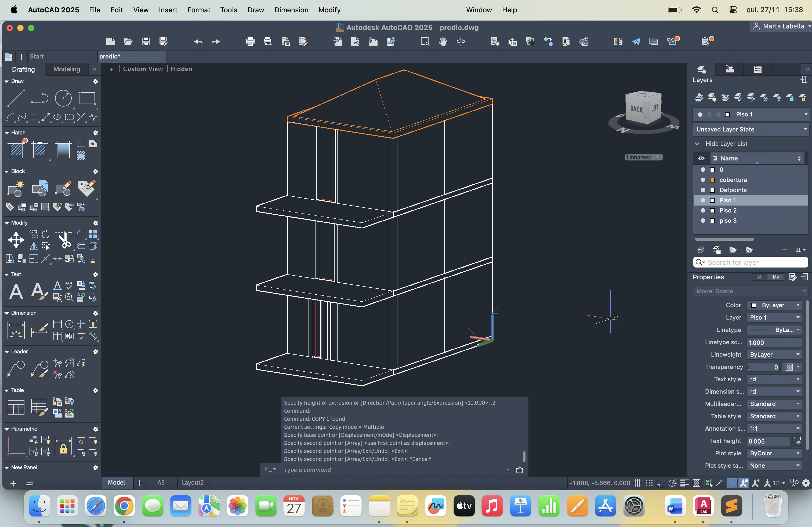This screenshot has height=527, width=812.
Task: Select the Circle draw tool
Action: click(63, 98)
